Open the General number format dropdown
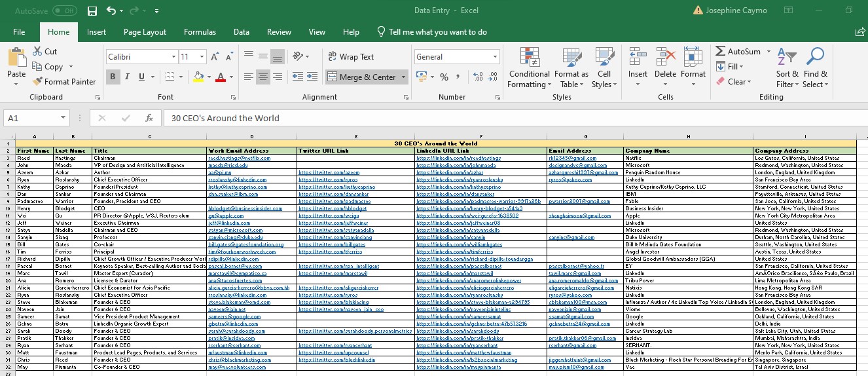This screenshot has height=376, width=868. [495, 57]
